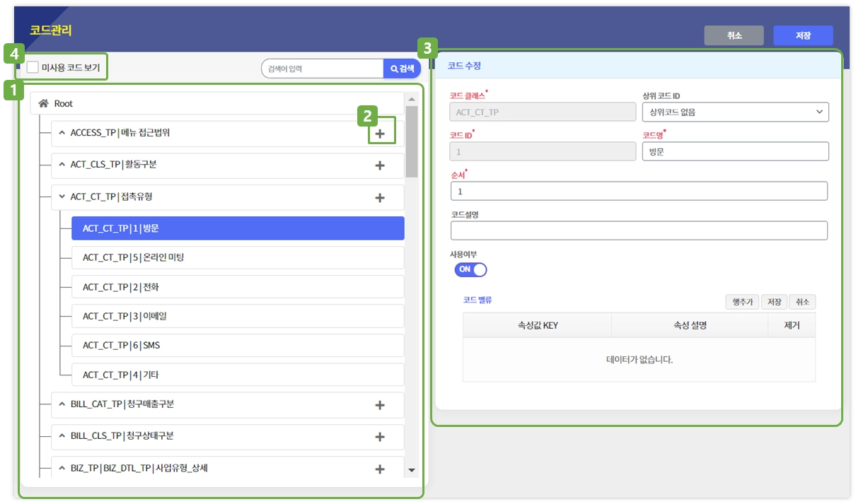The image size is (856, 504).
Task: Click 행추가 to add a row
Action: [x=741, y=302]
